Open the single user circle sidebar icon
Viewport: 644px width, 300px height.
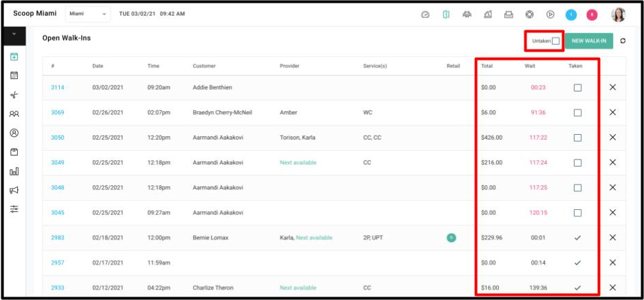click(x=14, y=133)
